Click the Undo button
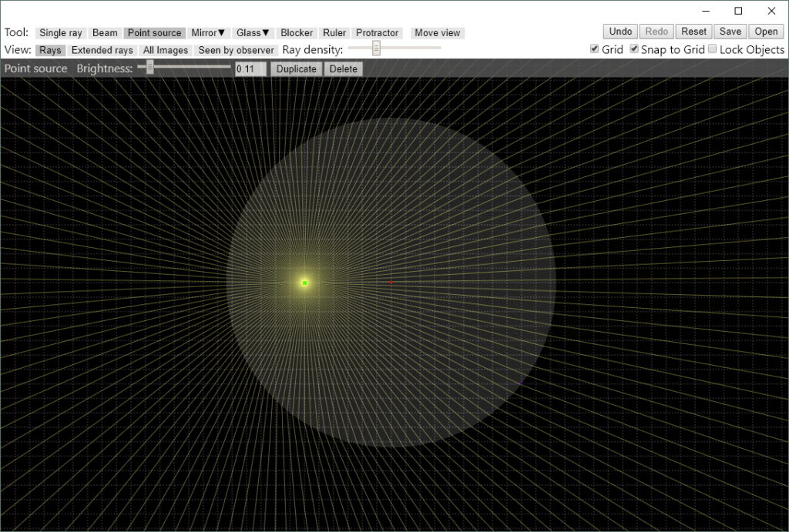The width and height of the screenshot is (789, 532). [620, 32]
